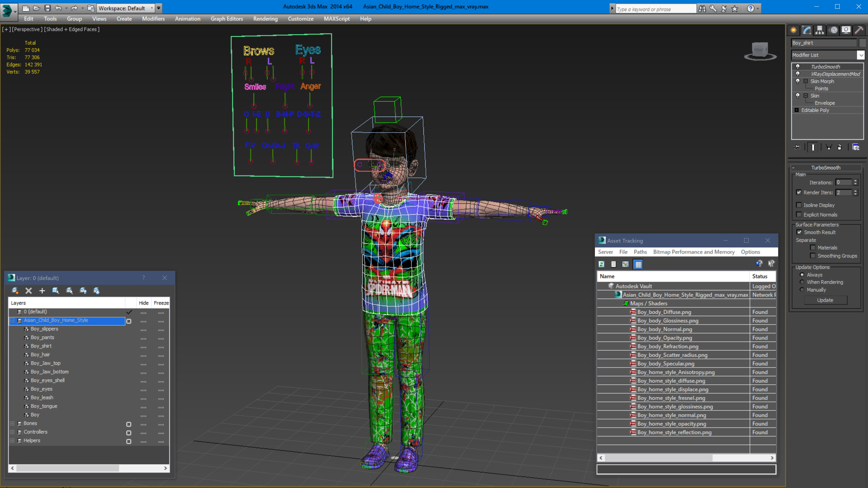Click Open File icon in title bar
868x488 pixels.
pyautogui.click(x=36, y=8)
